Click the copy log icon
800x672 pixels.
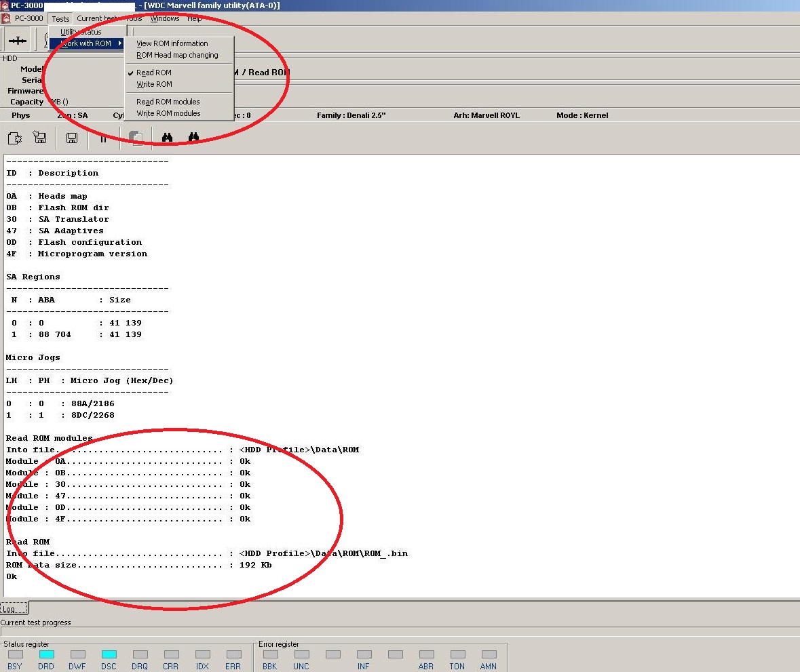click(x=136, y=138)
